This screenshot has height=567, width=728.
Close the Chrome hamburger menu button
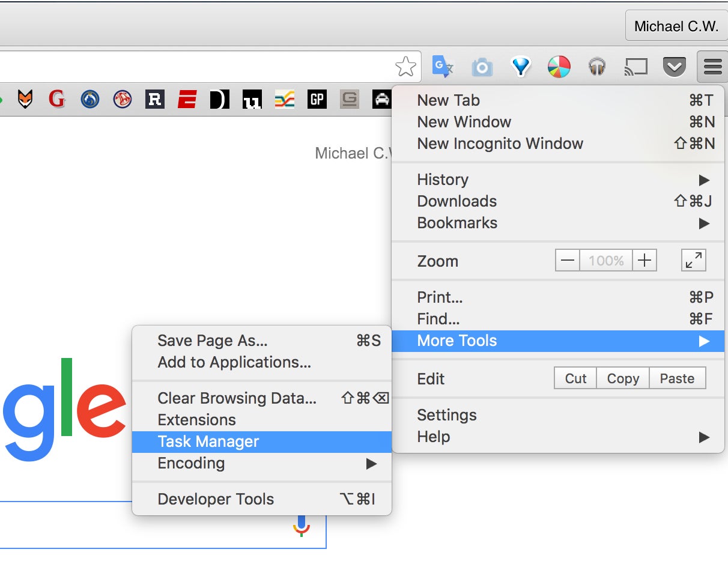[x=712, y=67]
